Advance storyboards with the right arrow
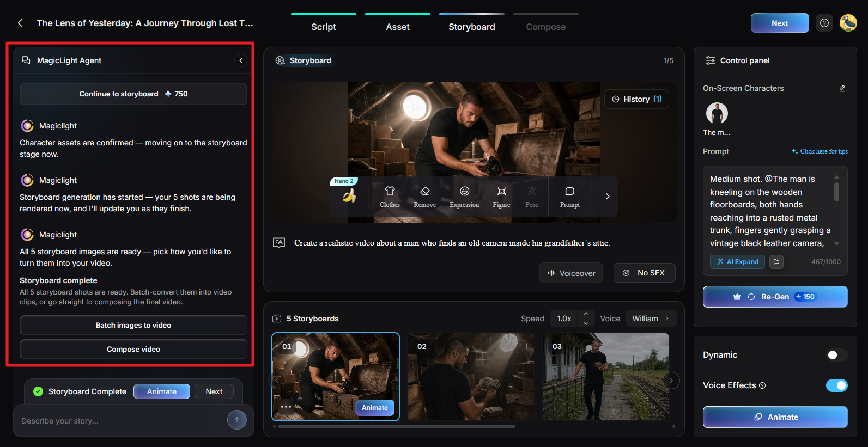The height and width of the screenshot is (447, 868). pyautogui.click(x=671, y=381)
